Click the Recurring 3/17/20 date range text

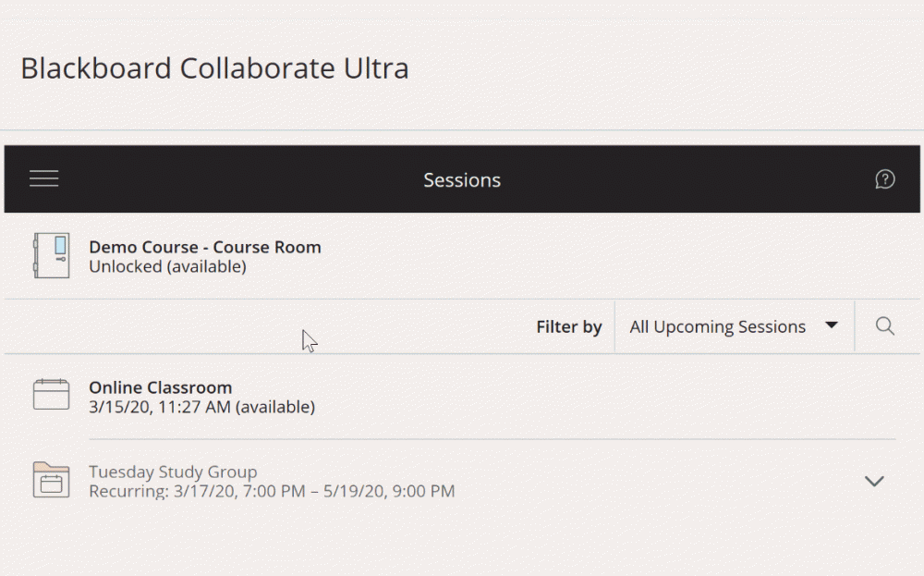[271, 491]
